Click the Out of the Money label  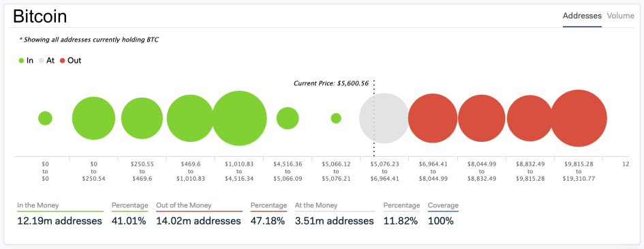tap(183, 205)
